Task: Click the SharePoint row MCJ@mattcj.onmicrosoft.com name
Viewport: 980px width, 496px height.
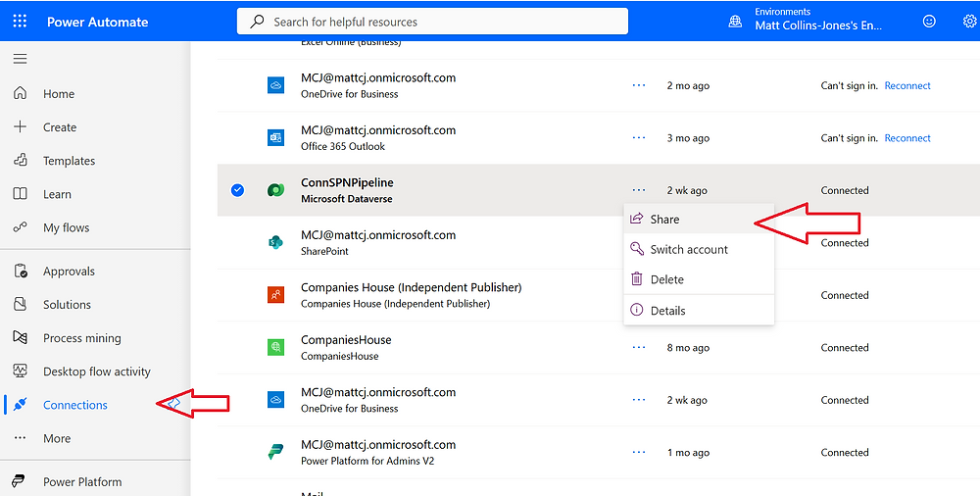Action: click(x=378, y=235)
